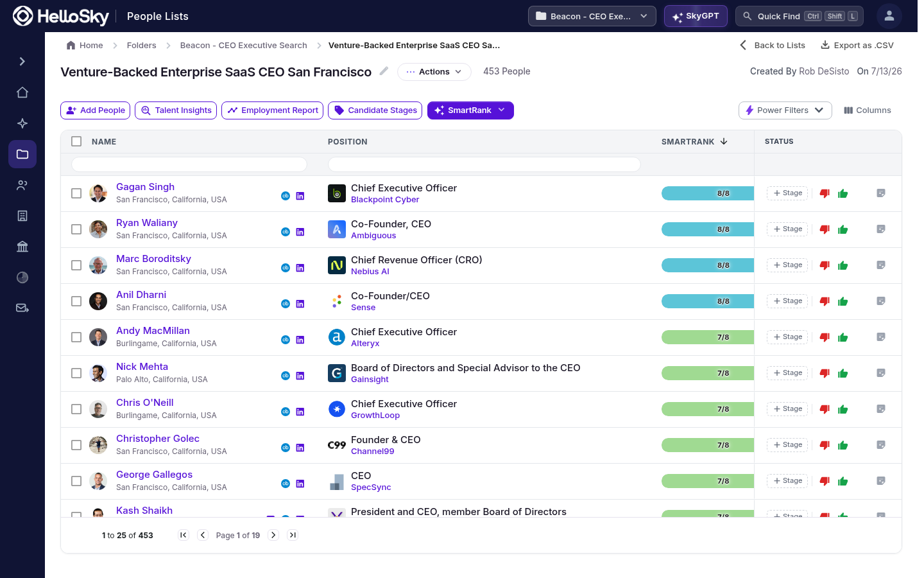Image resolution: width=924 pixels, height=578 pixels.
Task: Open Gagan Singh's LinkedIn icon
Action: (x=300, y=196)
